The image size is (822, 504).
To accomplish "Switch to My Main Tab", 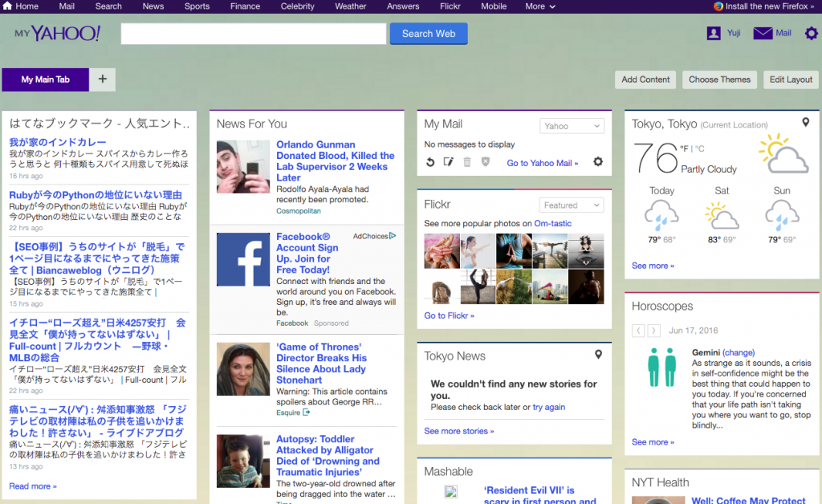I will click(x=45, y=79).
